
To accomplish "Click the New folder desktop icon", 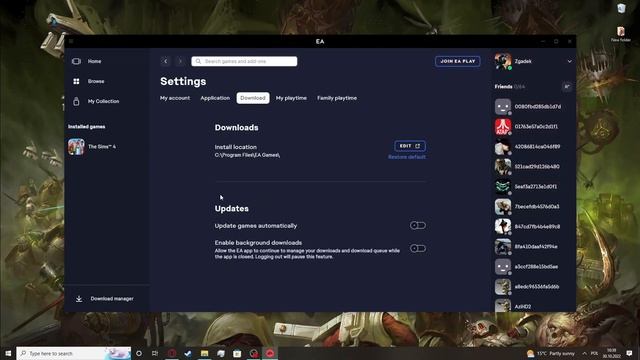I will (x=621, y=34).
